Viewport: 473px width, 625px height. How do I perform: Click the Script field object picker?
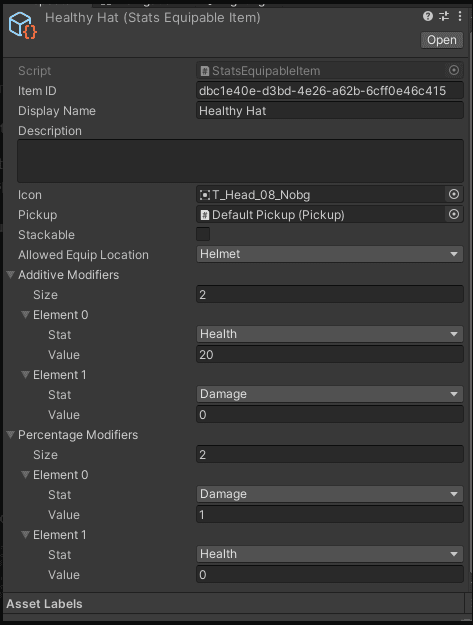tap(453, 71)
